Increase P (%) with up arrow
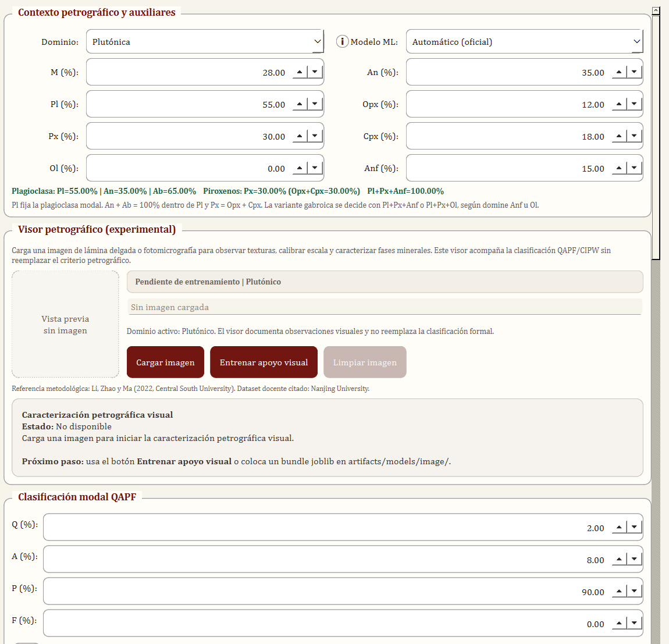The width and height of the screenshot is (669, 644). tap(619, 591)
